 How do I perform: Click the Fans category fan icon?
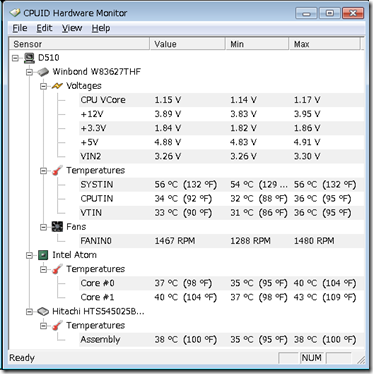[x=57, y=227]
